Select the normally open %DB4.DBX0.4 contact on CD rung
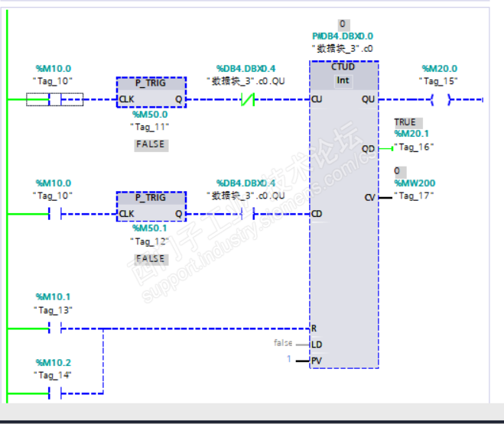The width and height of the screenshot is (504, 424). point(248,214)
